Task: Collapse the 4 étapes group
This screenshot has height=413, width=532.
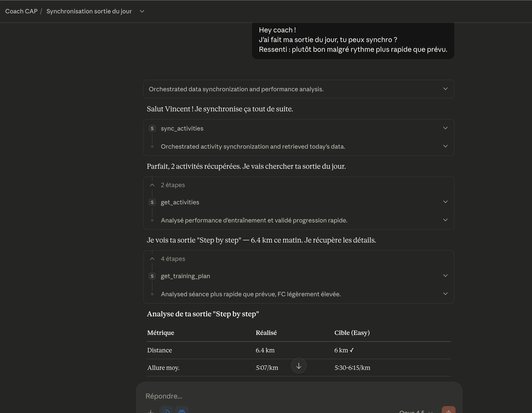Action: 152,259
